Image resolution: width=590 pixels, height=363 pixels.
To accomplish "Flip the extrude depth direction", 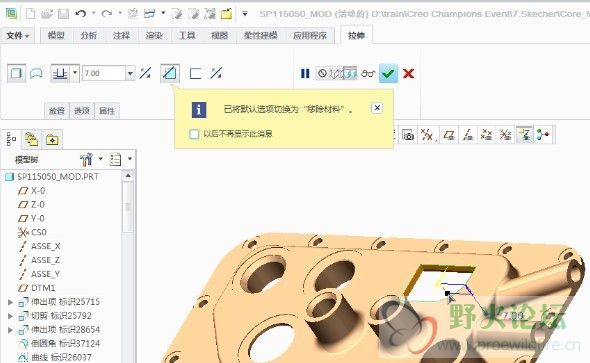I will coord(145,73).
